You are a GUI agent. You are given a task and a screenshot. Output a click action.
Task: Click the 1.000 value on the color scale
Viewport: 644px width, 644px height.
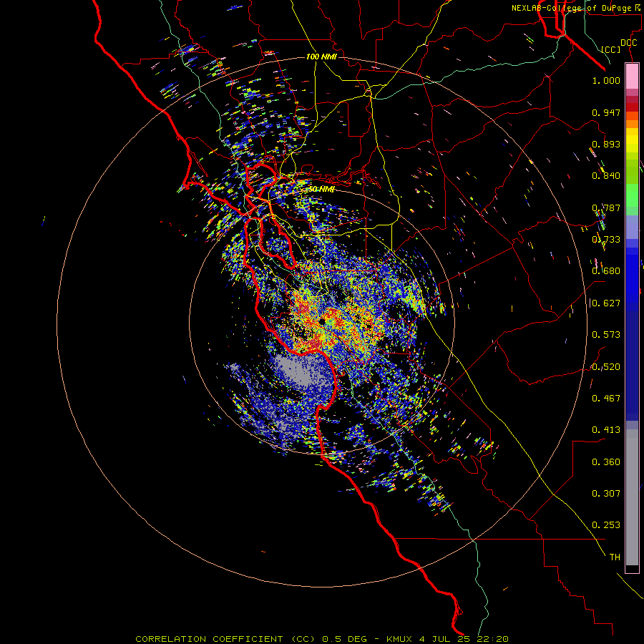(606, 80)
